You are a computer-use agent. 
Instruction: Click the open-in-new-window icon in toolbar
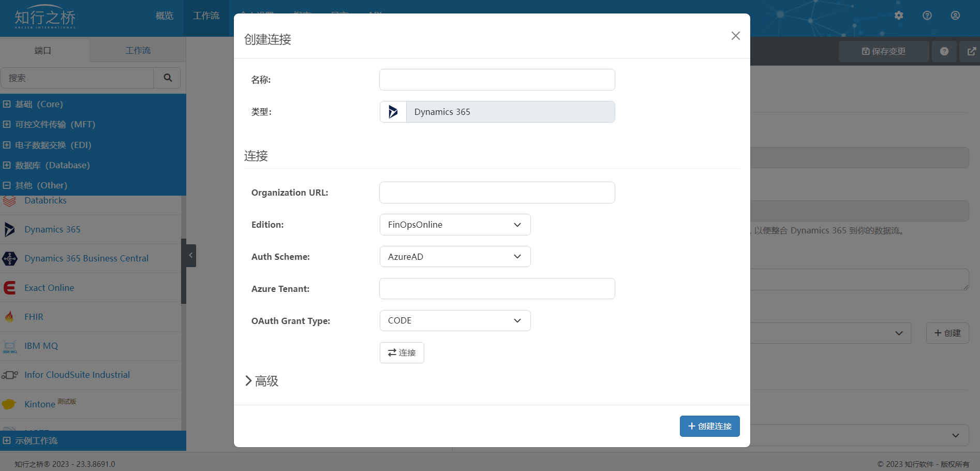tap(971, 51)
